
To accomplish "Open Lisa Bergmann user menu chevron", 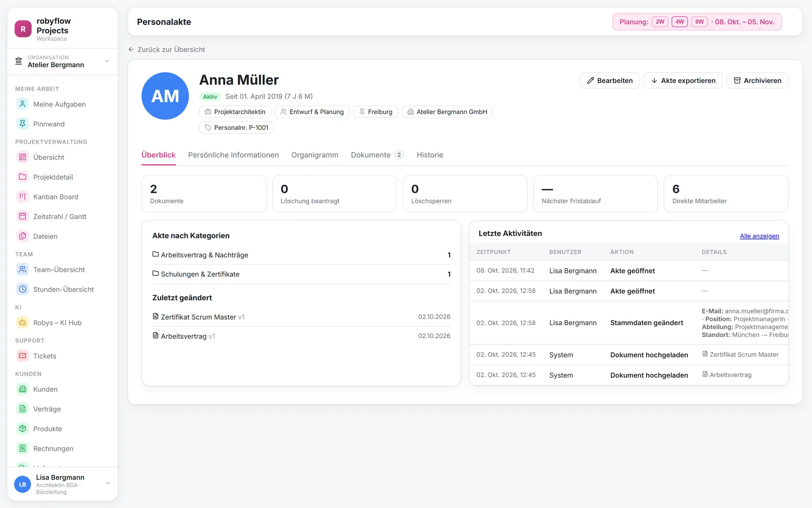I will pyautogui.click(x=107, y=483).
